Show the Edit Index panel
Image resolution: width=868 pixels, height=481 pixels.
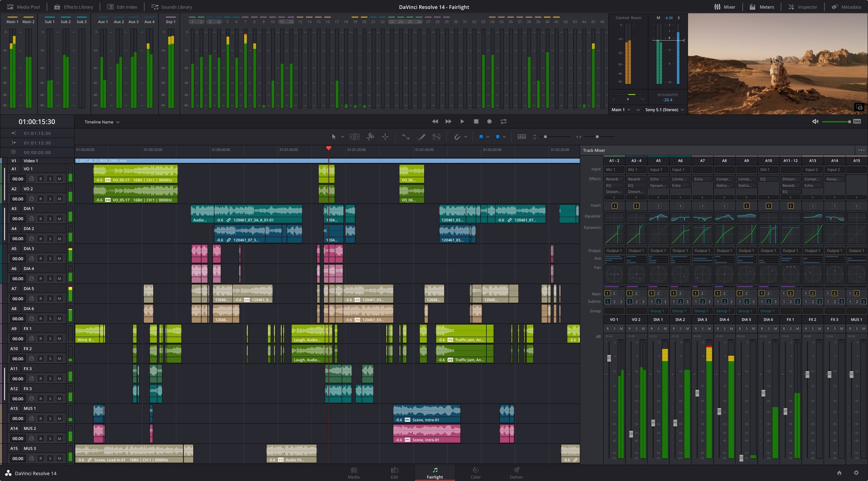pyautogui.click(x=122, y=7)
